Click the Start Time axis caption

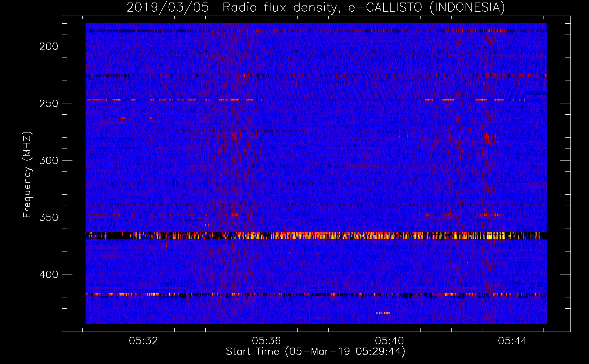click(316, 352)
